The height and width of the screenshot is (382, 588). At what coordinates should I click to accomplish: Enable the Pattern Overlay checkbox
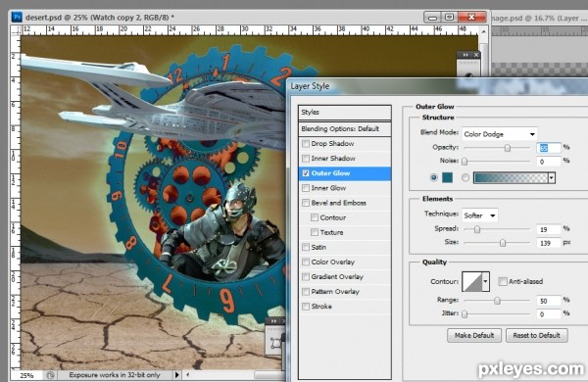point(306,291)
